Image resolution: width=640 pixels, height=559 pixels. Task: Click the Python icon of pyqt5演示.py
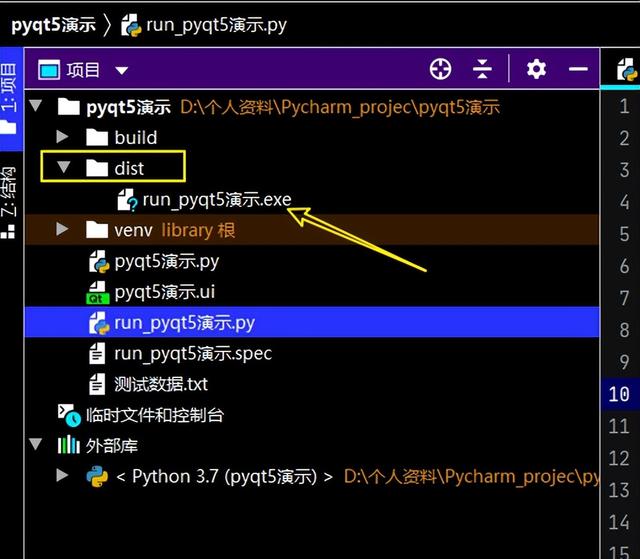pyautogui.click(x=99, y=262)
